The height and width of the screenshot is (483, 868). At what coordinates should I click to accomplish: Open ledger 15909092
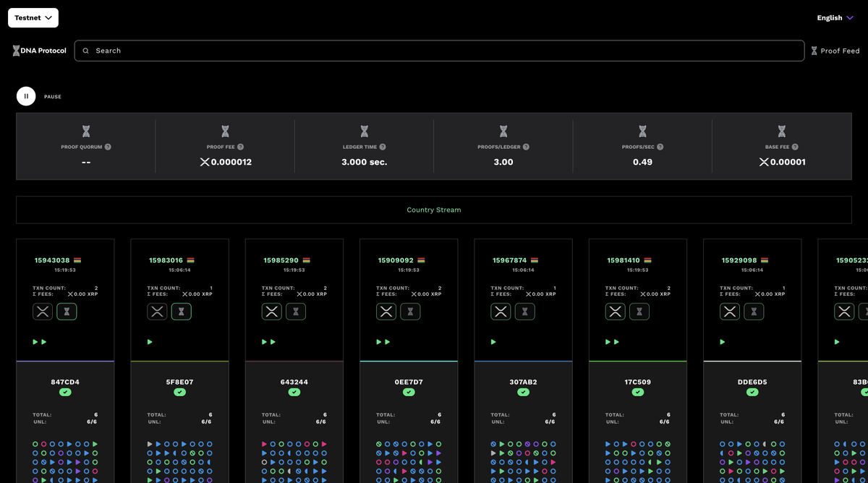tap(396, 260)
